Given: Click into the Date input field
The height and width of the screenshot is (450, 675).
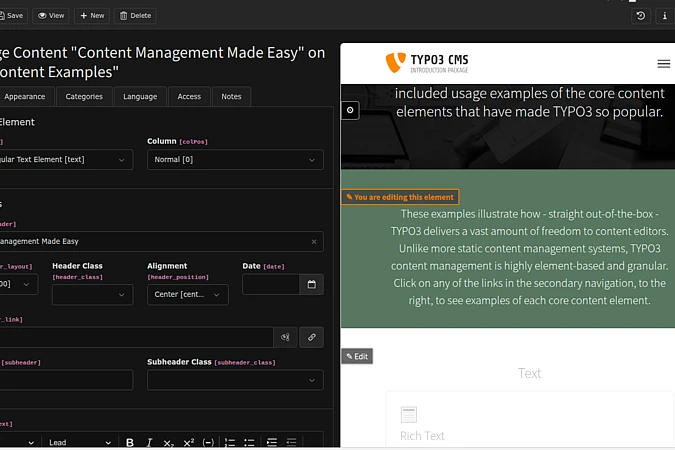Looking at the screenshot, I should (270, 285).
